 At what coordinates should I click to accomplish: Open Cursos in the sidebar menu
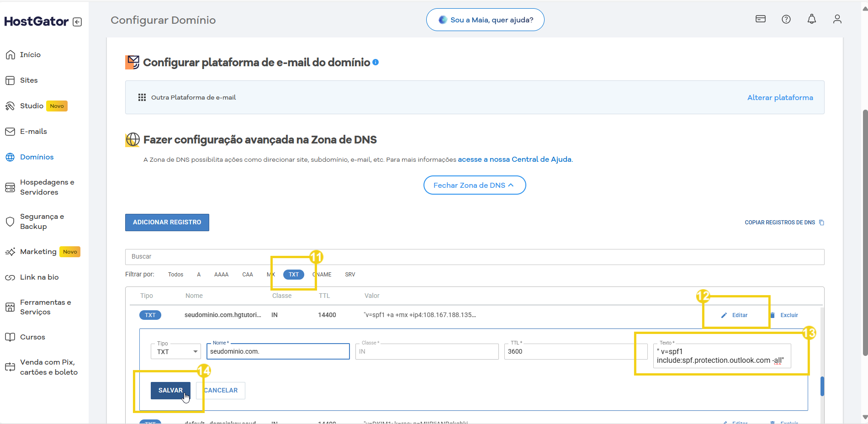click(x=32, y=337)
